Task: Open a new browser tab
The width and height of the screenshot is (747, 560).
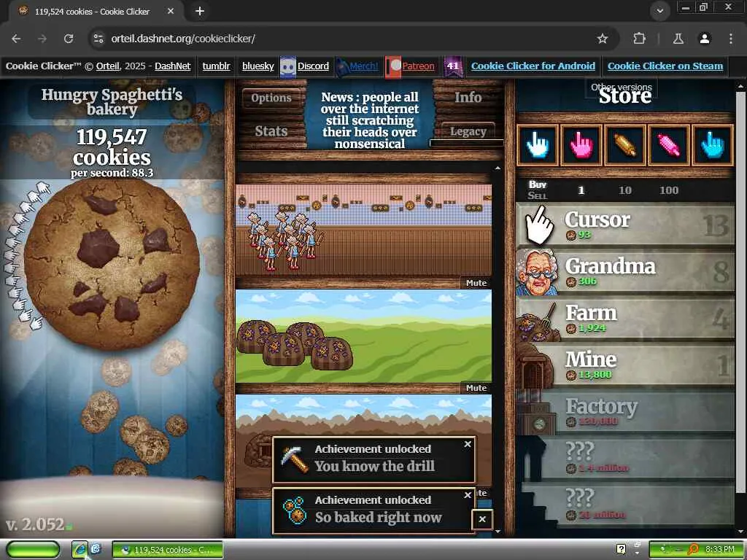Action: tap(200, 11)
